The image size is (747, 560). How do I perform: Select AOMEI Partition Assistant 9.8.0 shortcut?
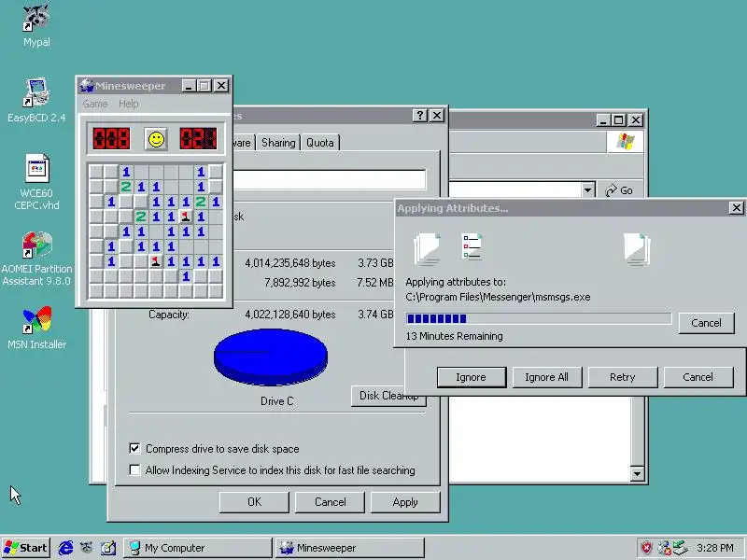click(x=36, y=258)
